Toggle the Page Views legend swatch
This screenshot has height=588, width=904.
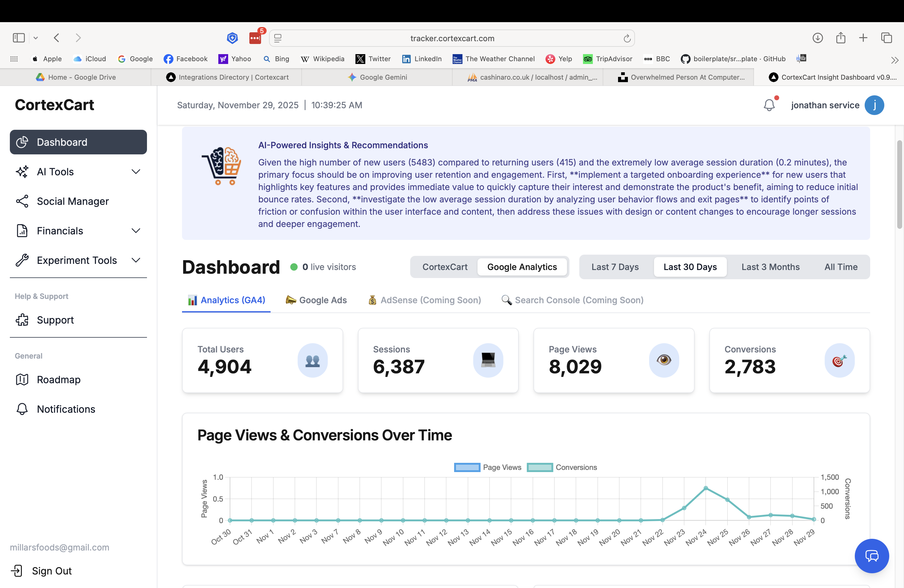click(x=467, y=467)
